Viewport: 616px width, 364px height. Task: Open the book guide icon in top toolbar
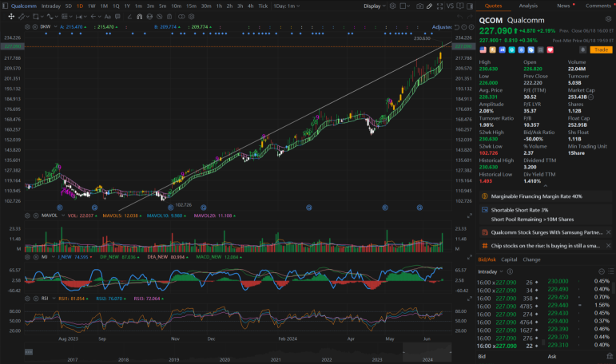click(x=459, y=6)
